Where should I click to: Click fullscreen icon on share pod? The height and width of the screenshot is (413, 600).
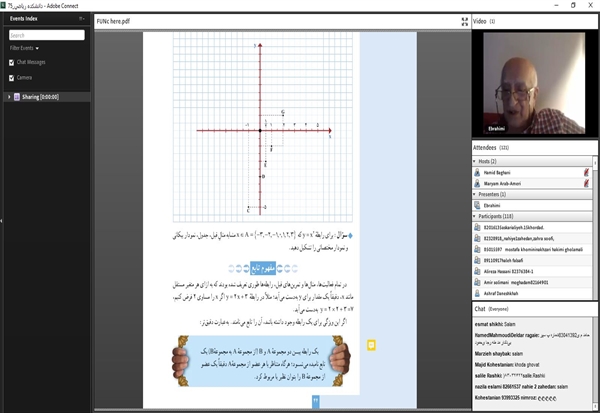(x=464, y=21)
